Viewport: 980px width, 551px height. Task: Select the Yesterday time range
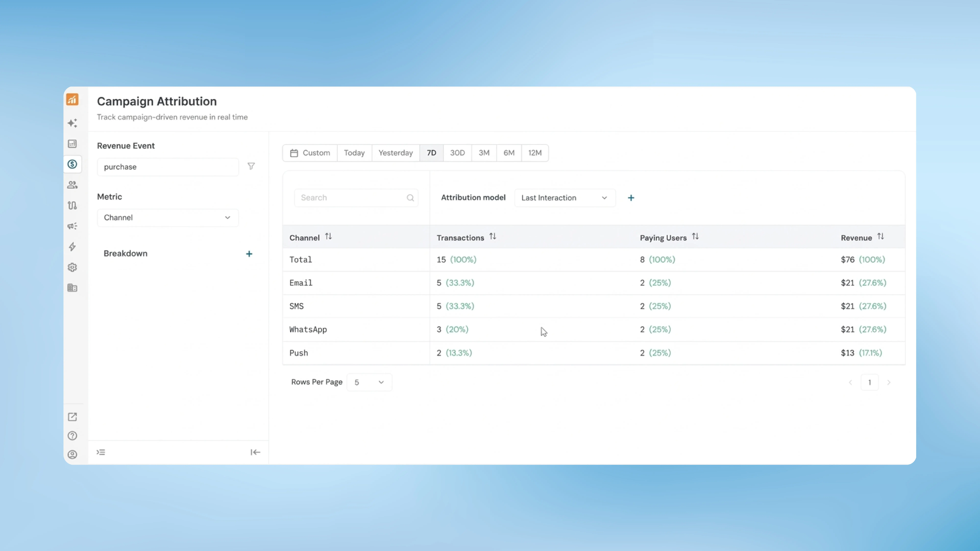coord(395,152)
